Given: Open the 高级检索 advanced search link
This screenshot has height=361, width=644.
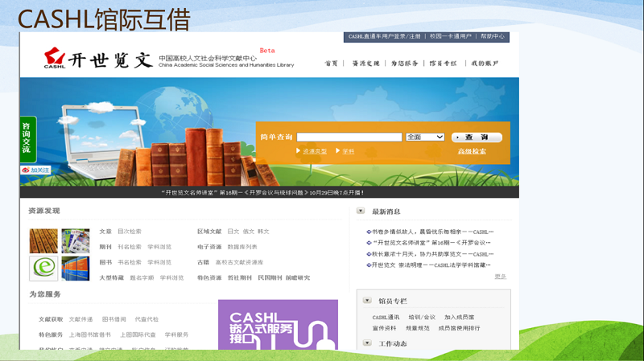Looking at the screenshot, I should 472,151.
